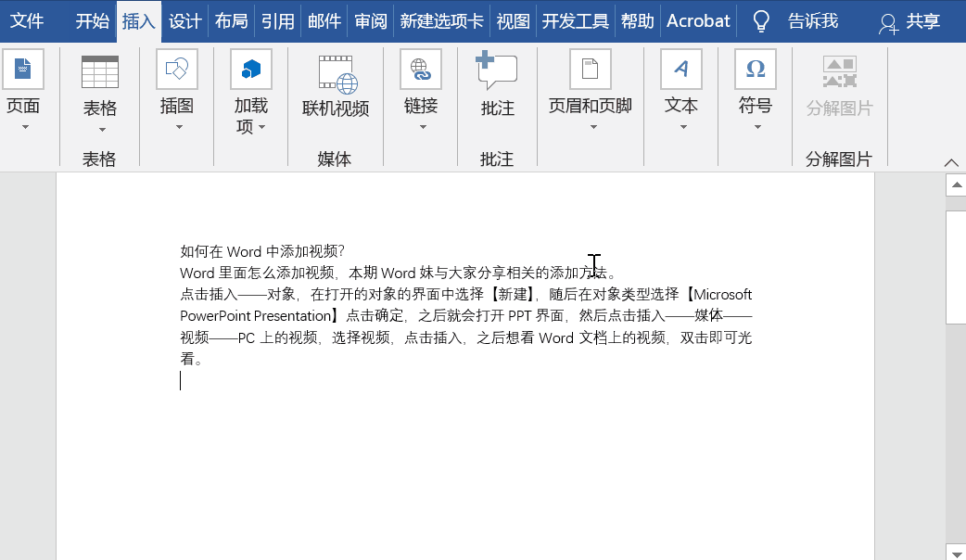Open the 新建选项卡 custom tab
The width and height of the screenshot is (966, 560).
[x=441, y=21]
